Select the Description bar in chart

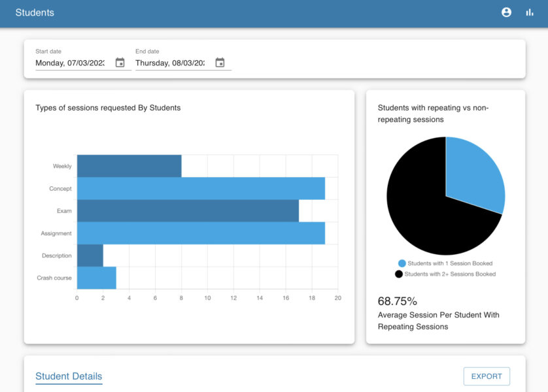(90, 255)
